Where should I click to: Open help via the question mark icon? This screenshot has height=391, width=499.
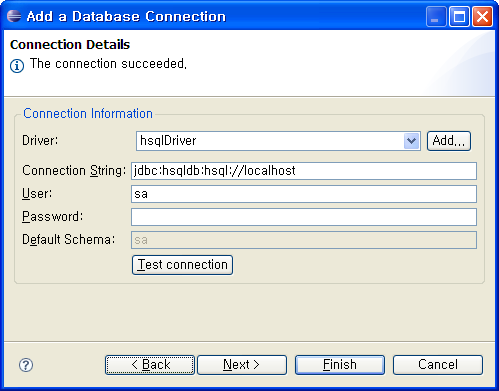click(26, 365)
